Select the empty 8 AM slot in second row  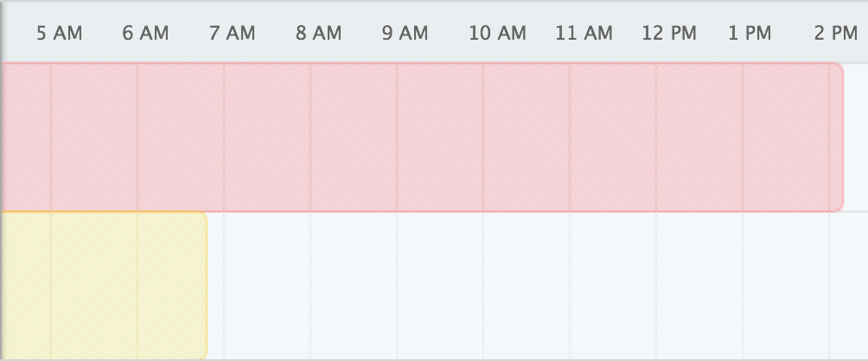(x=354, y=285)
